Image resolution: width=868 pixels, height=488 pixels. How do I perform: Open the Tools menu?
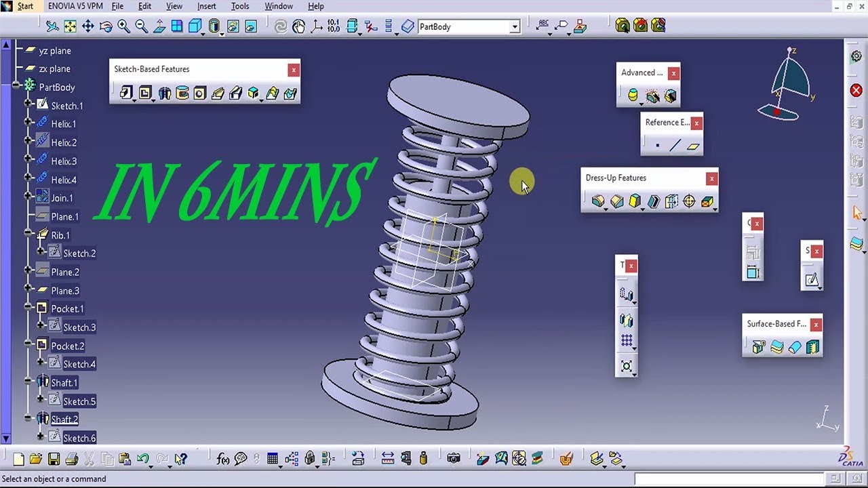click(240, 6)
